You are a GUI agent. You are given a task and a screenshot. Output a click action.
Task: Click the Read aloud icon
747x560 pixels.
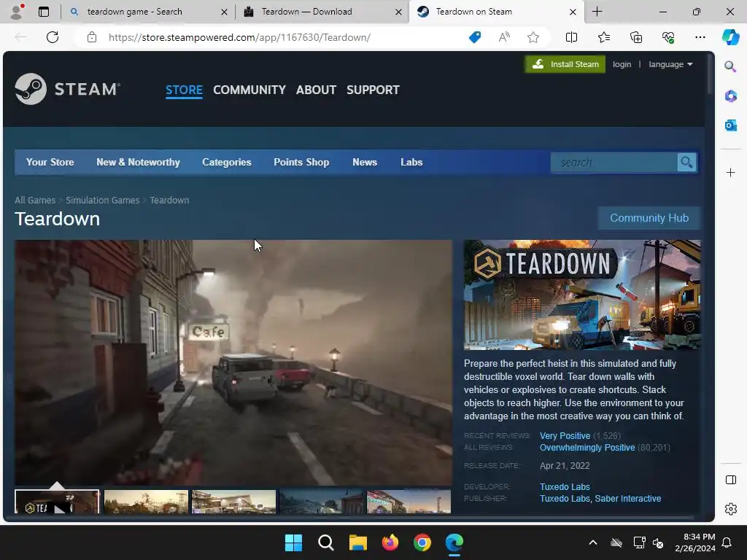504,37
